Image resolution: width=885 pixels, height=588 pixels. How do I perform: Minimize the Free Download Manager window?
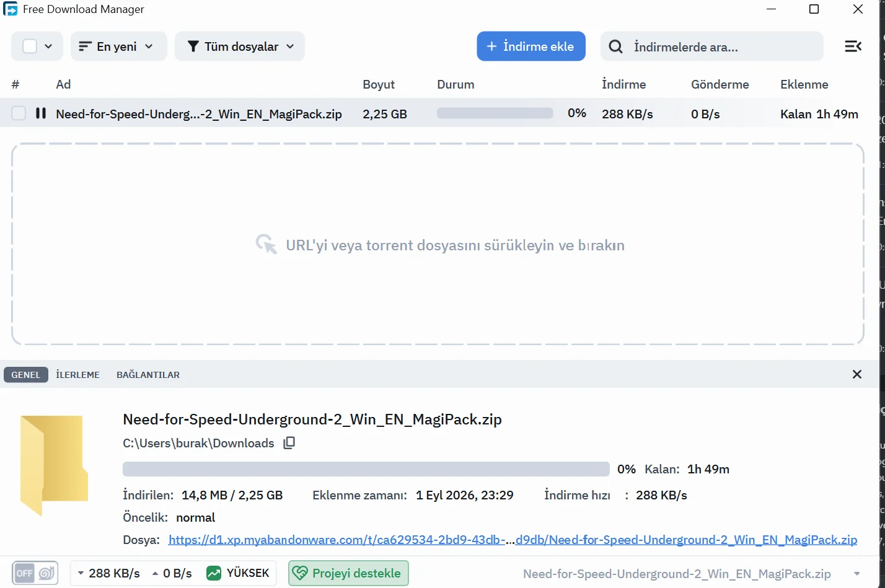[x=772, y=9]
